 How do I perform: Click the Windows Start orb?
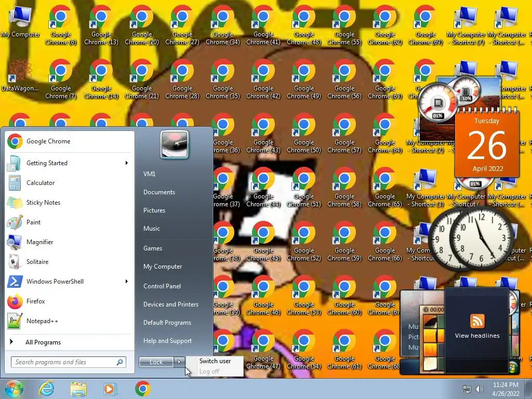tap(14, 389)
